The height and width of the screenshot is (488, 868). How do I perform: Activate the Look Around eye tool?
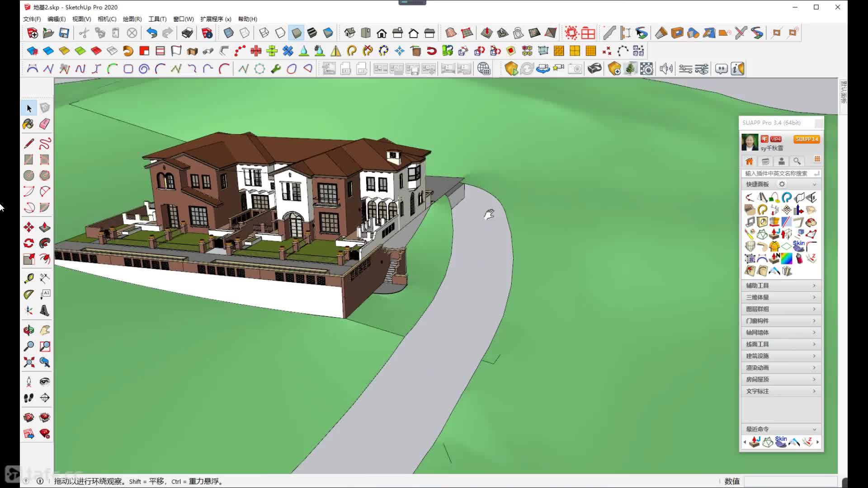pyautogui.click(x=44, y=382)
